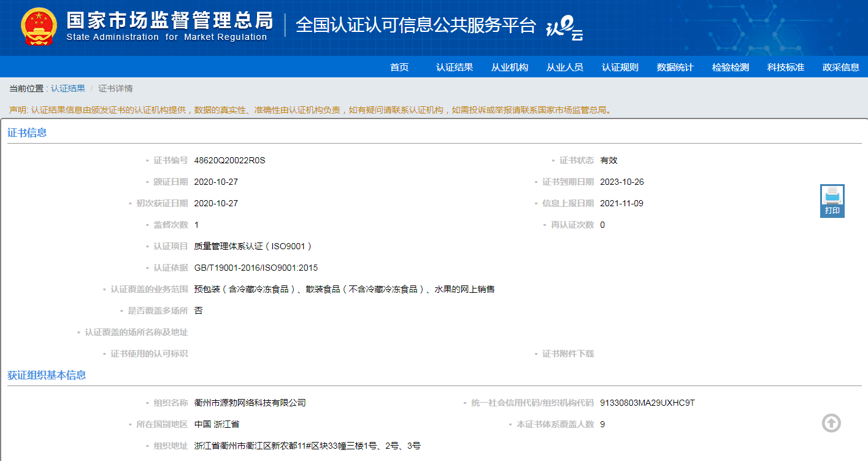Click certificate number 48620Q20022R0S
The image size is (868, 461).
(229, 160)
